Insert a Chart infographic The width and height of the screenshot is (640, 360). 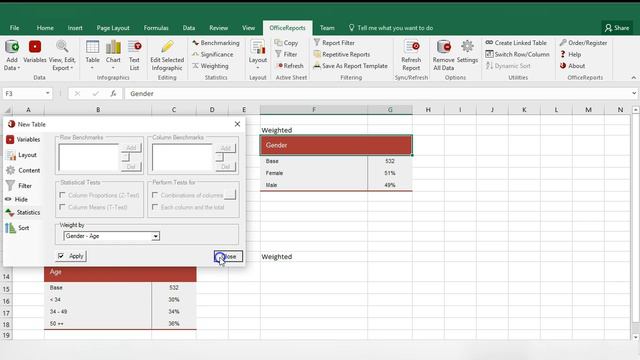113,56
